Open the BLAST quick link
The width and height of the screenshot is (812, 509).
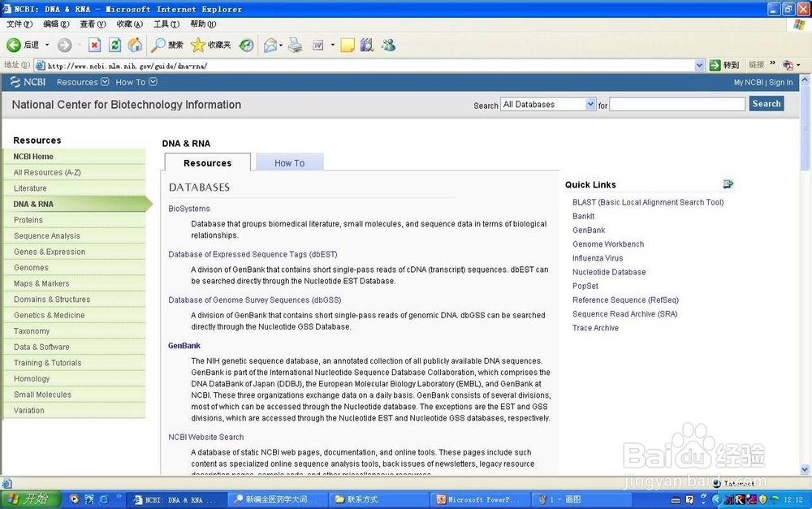click(x=648, y=202)
